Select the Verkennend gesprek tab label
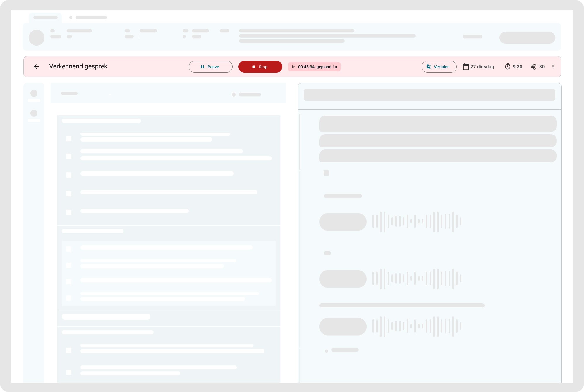 pyautogui.click(x=79, y=66)
